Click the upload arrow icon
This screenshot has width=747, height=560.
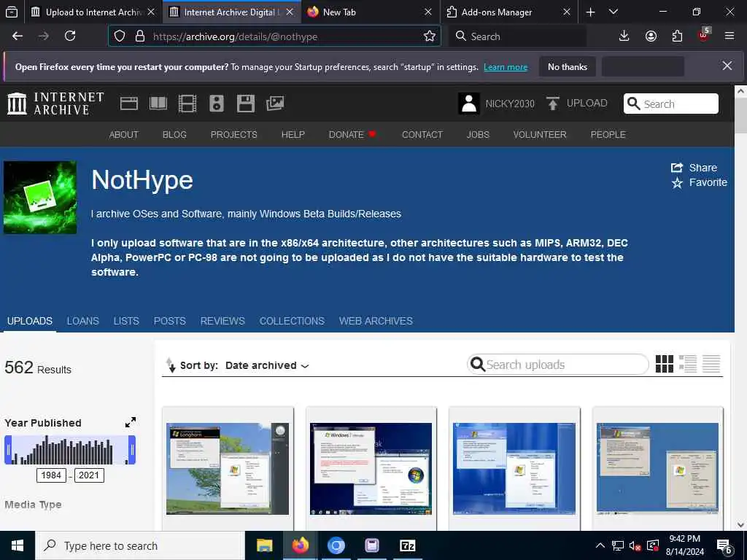point(553,104)
